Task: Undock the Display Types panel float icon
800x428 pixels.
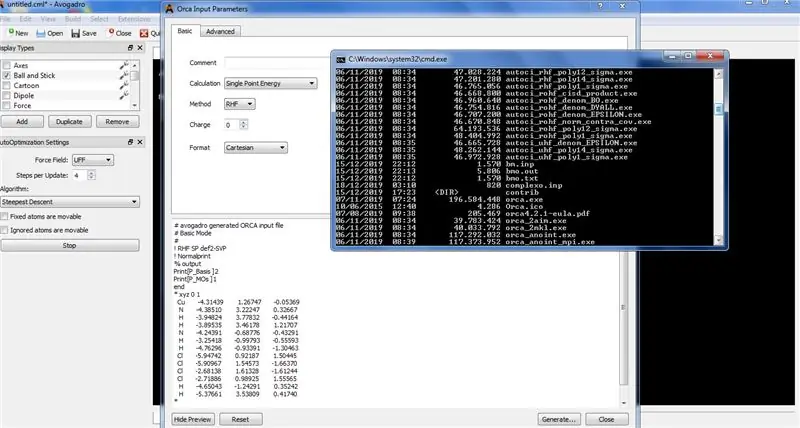Action: click(130, 47)
